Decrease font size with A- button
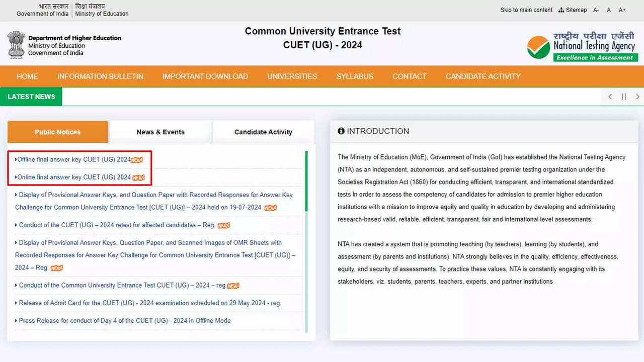This screenshot has width=644, height=362. tap(596, 10)
